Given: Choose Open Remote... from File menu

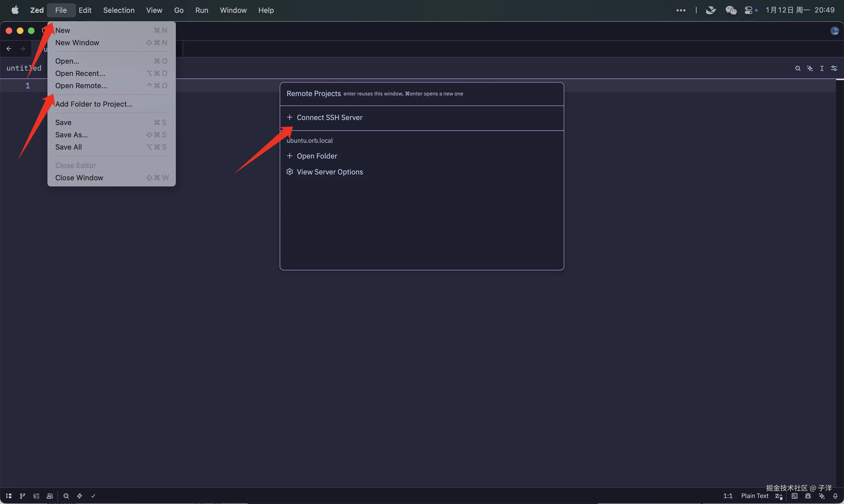Looking at the screenshot, I should [x=81, y=86].
